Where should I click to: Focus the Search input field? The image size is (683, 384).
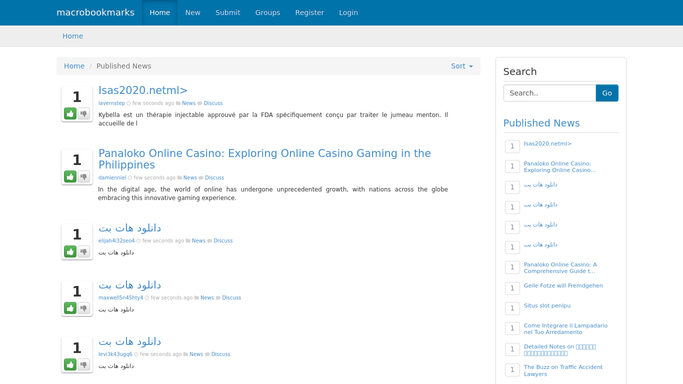[550, 93]
